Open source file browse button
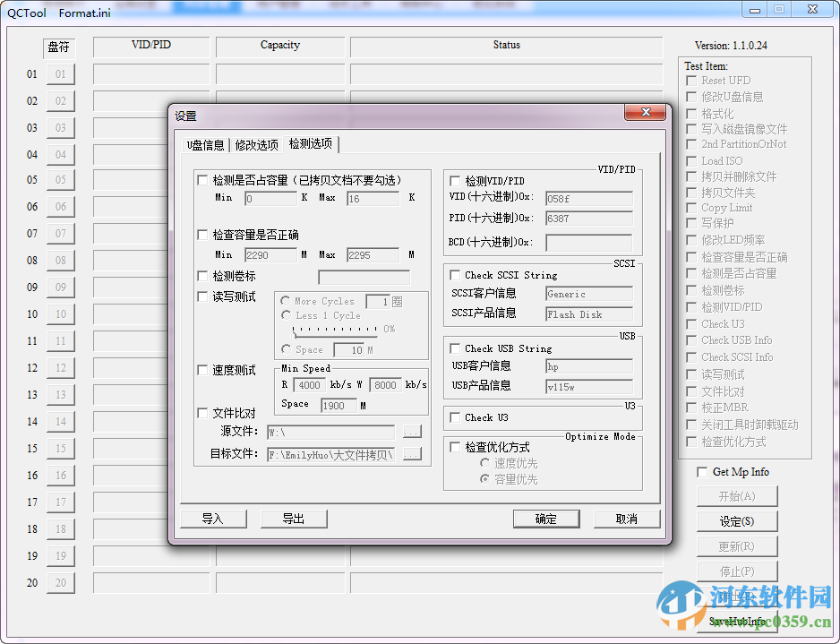This screenshot has width=840, height=644. coord(412,431)
